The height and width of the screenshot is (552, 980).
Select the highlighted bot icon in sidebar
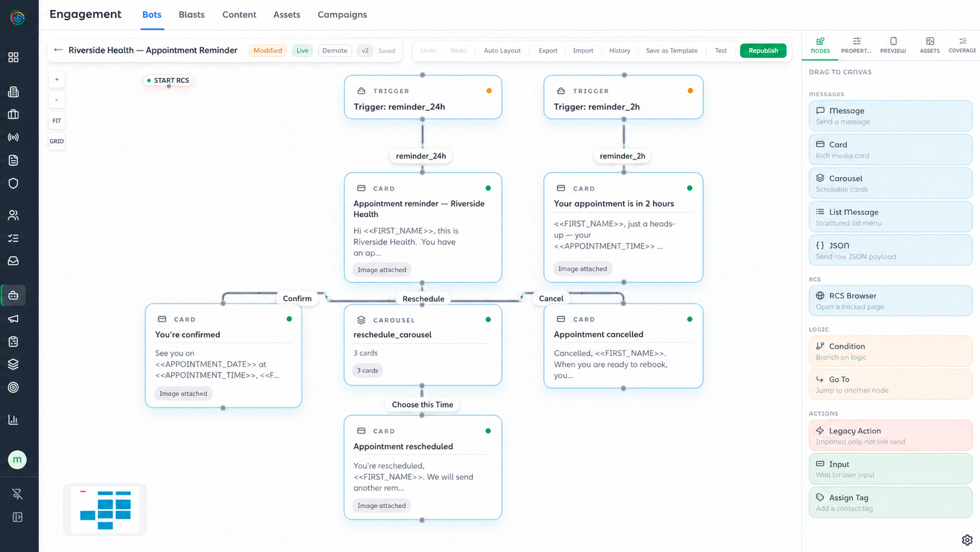coord(13,295)
